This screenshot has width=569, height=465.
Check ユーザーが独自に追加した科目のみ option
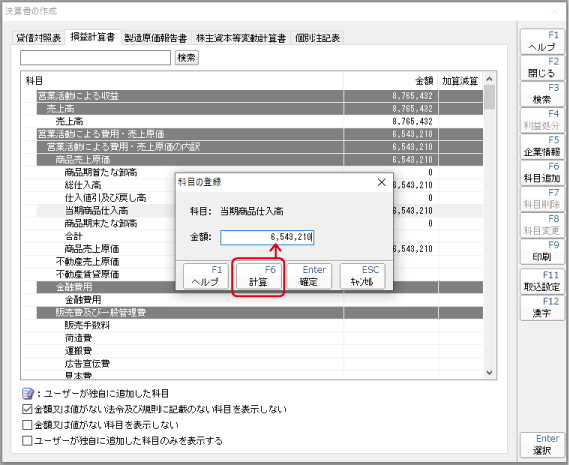pos(27,441)
